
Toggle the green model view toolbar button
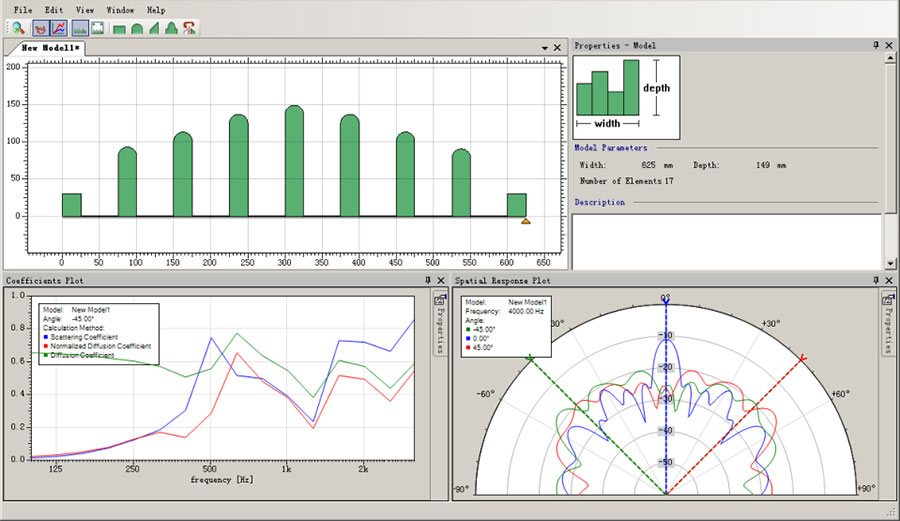pos(81,27)
